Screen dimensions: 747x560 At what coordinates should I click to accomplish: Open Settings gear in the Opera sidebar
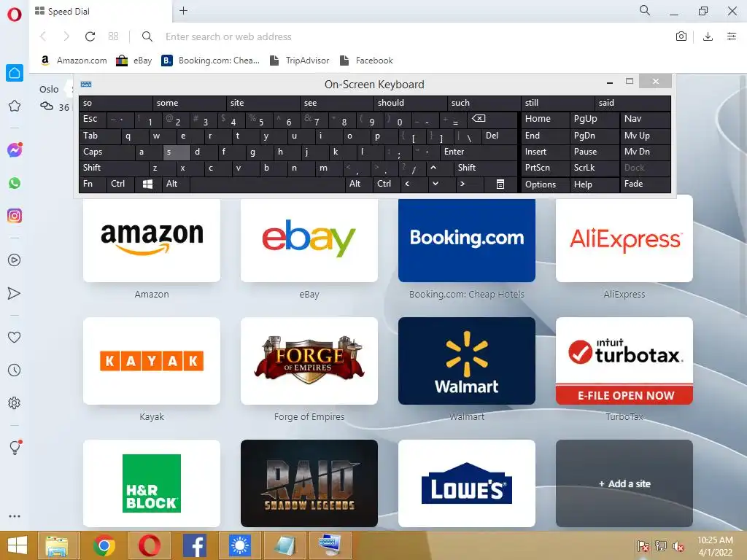(x=15, y=402)
